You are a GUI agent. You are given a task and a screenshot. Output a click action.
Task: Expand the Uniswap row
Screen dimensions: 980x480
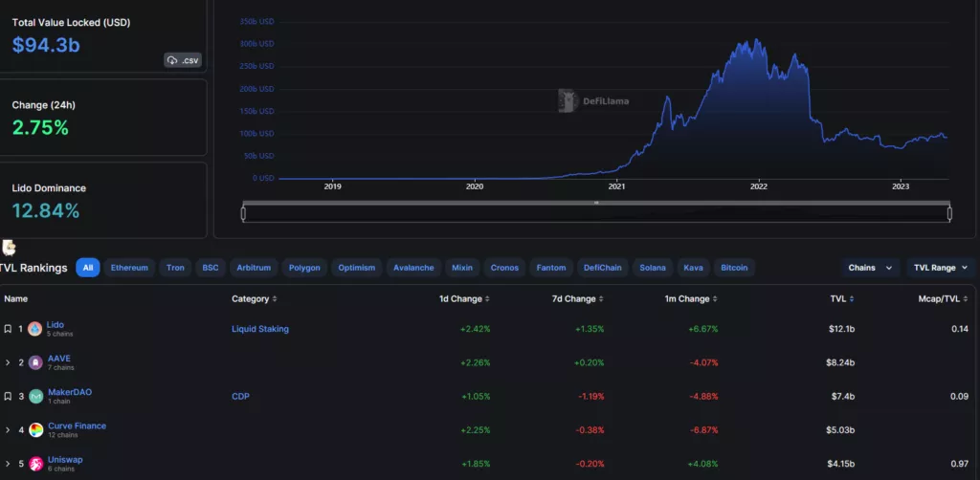pyautogui.click(x=8, y=463)
